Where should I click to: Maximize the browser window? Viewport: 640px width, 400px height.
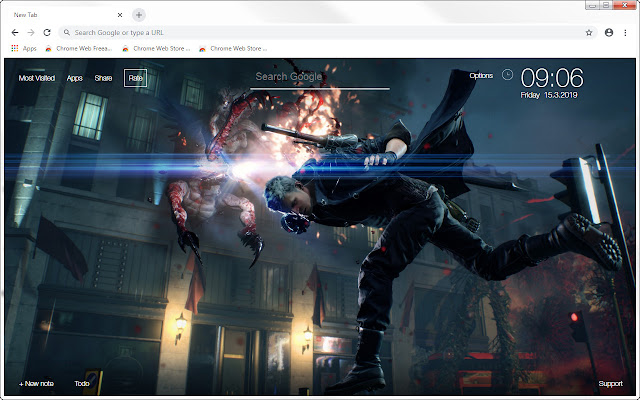(606, 5)
